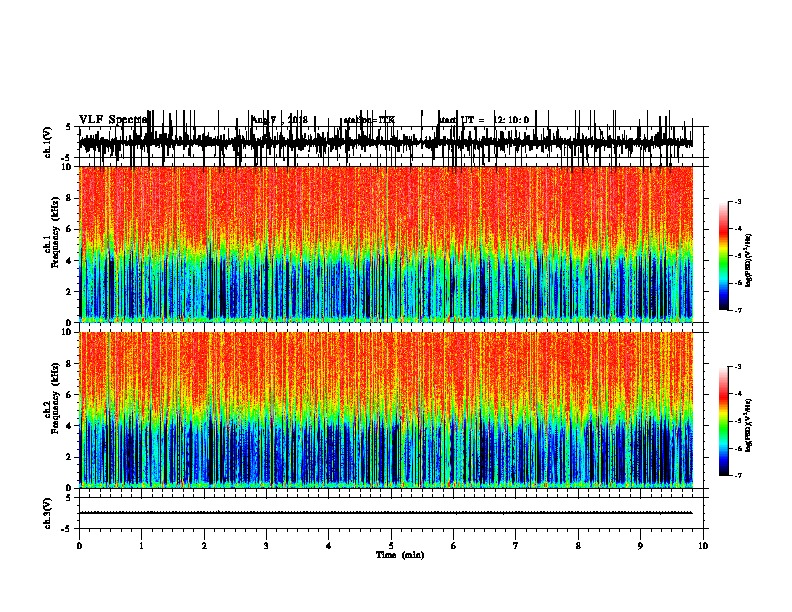Screen dimensions: 792x612
Task: Click the ch.2 spectrogram color bar
Action: pos(724,421)
